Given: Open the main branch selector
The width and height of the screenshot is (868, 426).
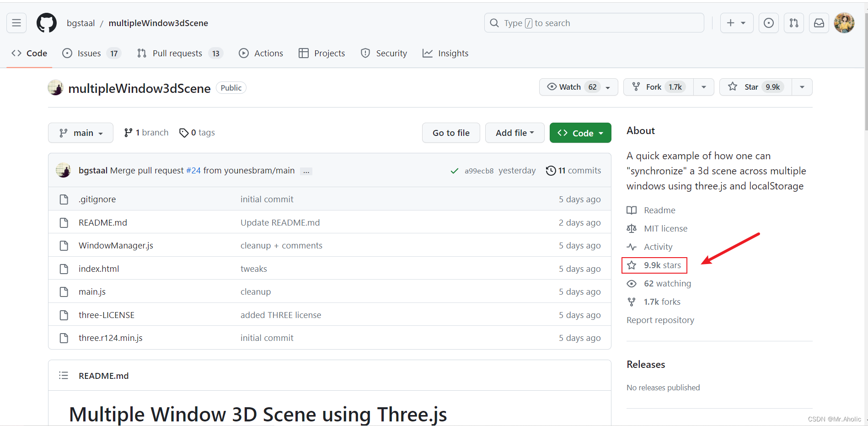Looking at the screenshot, I should (80, 133).
